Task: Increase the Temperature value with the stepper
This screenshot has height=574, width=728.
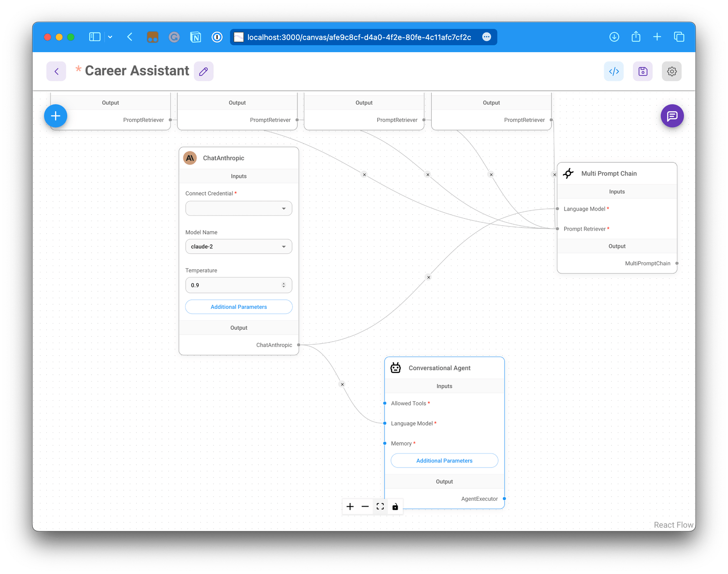Action: (283, 283)
